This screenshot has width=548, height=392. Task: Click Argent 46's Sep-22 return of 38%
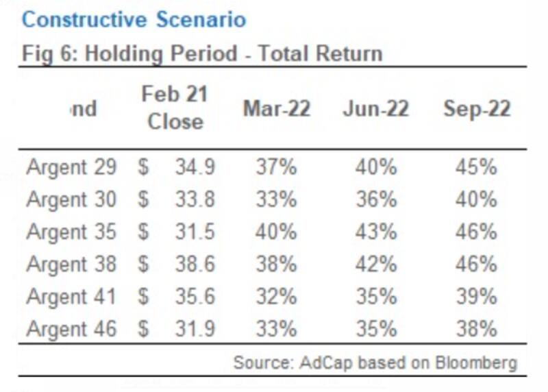[x=477, y=328]
